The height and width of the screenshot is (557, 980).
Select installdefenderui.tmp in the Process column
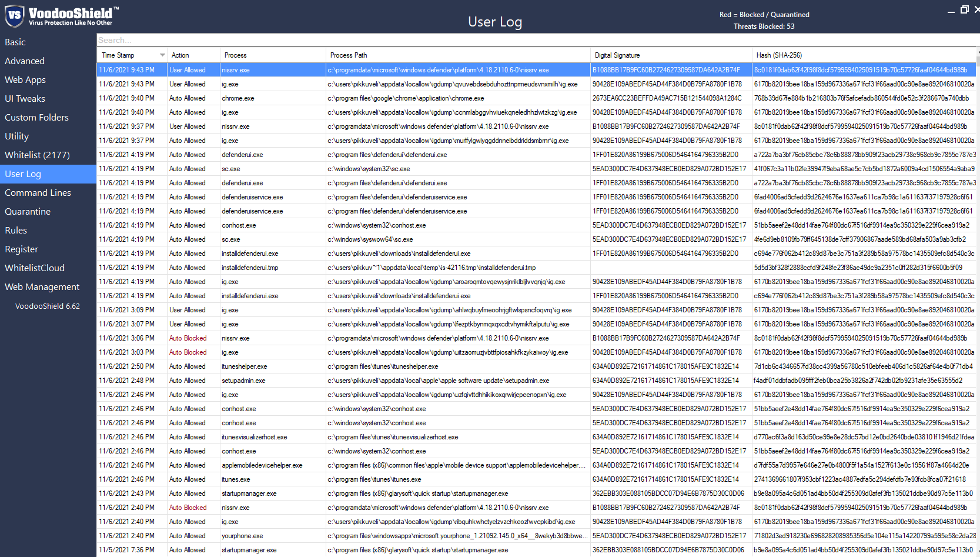click(250, 268)
